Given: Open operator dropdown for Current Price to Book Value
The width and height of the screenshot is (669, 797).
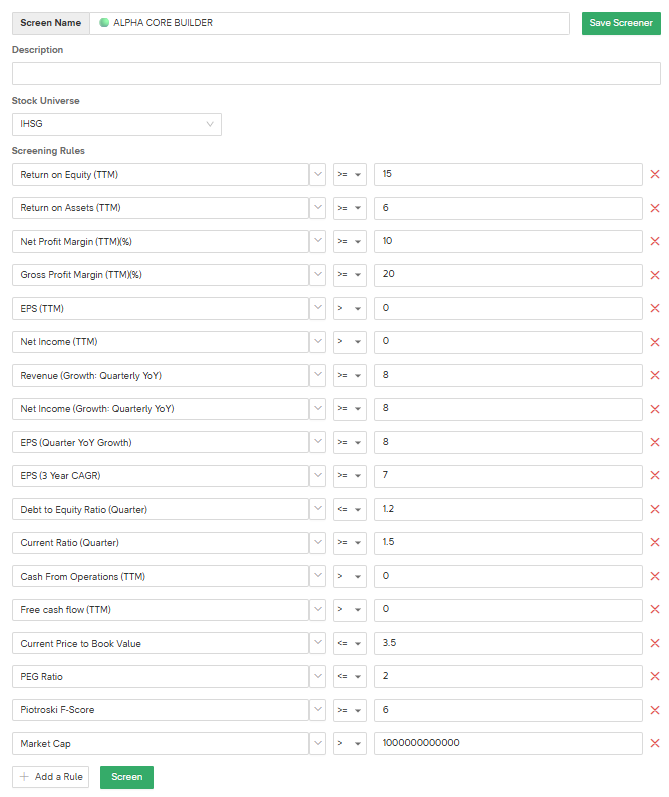Looking at the screenshot, I should (x=350, y=643).
